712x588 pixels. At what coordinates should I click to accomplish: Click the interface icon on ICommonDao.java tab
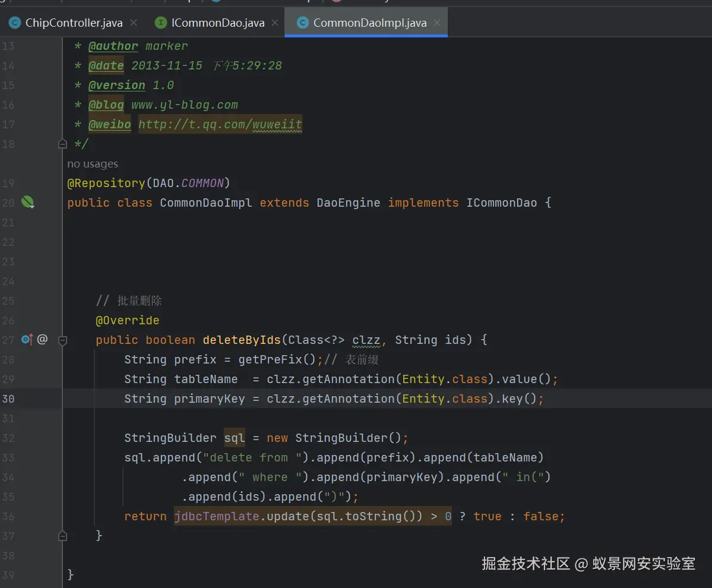(x=161, y=23)
